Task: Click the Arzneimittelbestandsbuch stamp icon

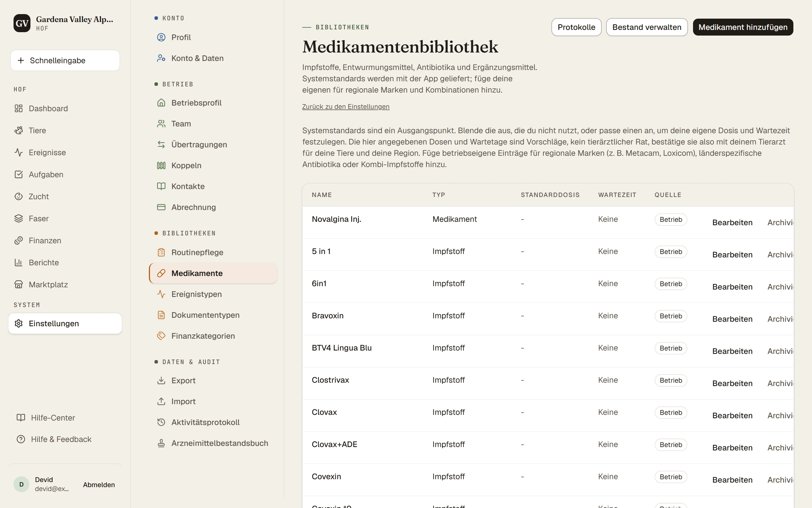Action: (161, 443)
